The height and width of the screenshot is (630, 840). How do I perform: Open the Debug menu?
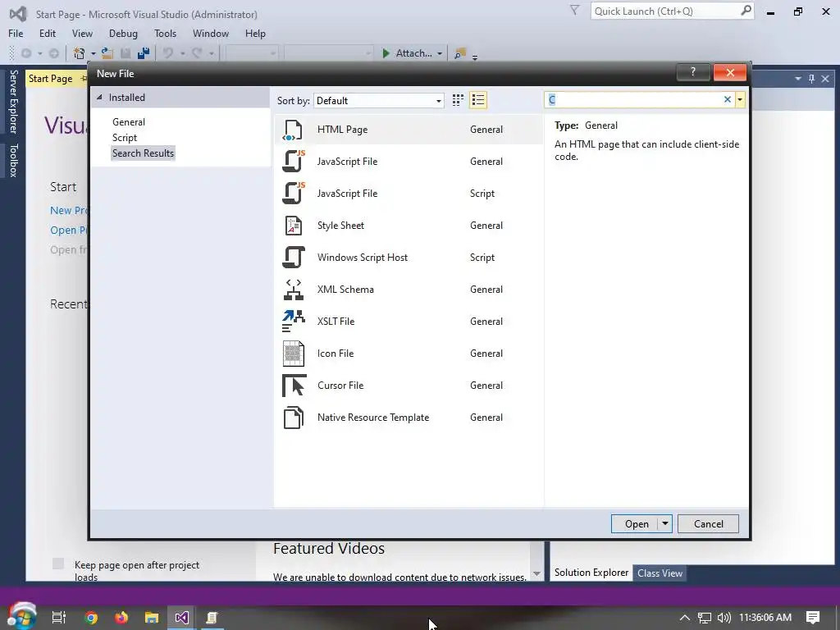pyautogui.click(x=123, y=33)
